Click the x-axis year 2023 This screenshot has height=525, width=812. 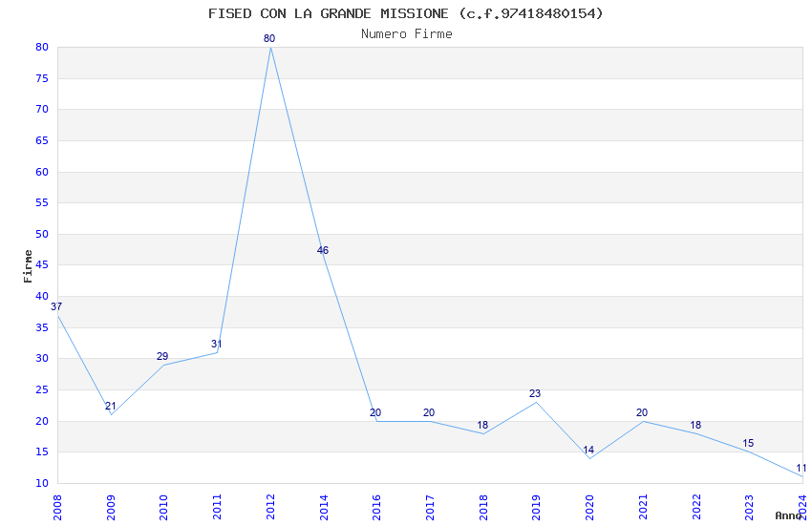(x=749, y=507)
